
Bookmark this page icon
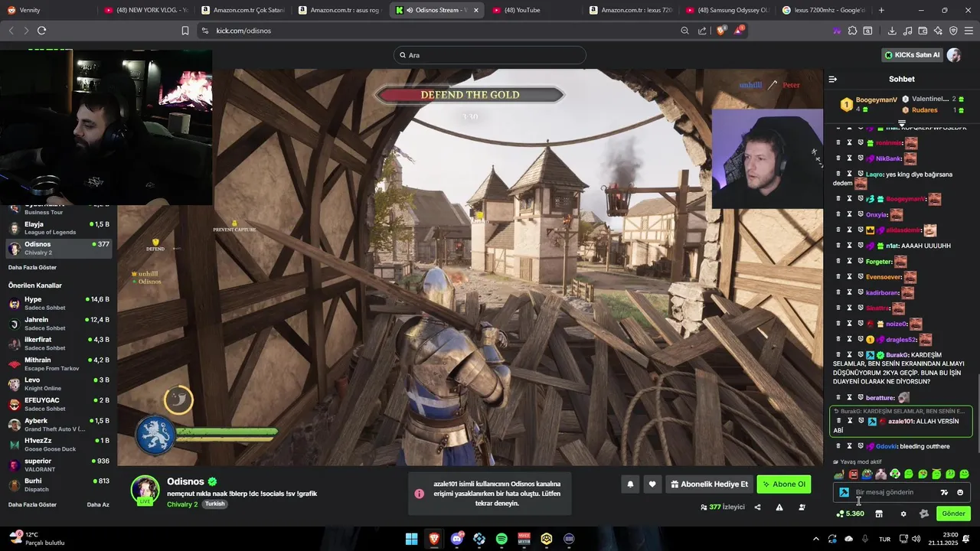click(x=185, y=31)
